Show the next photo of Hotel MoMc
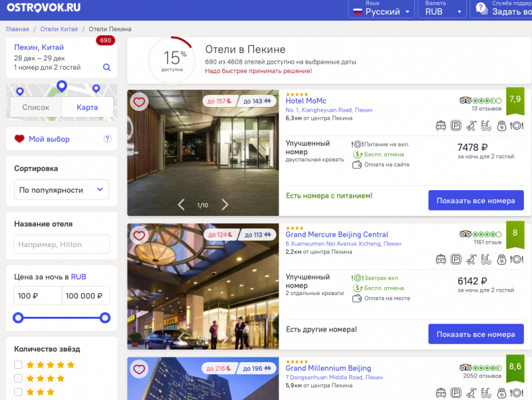The image size is (532, 400). point(225,205)
